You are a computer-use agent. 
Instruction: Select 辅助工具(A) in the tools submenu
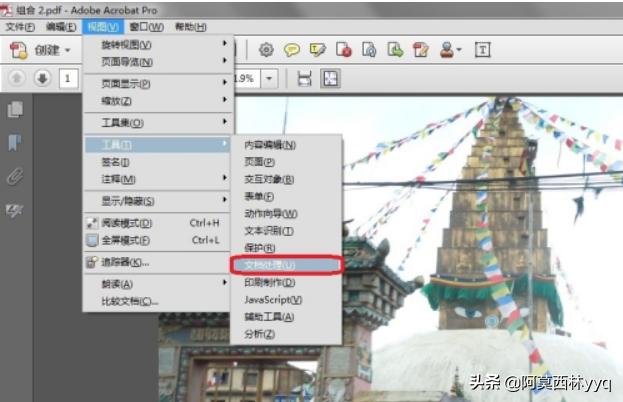[x=286, y=317]
